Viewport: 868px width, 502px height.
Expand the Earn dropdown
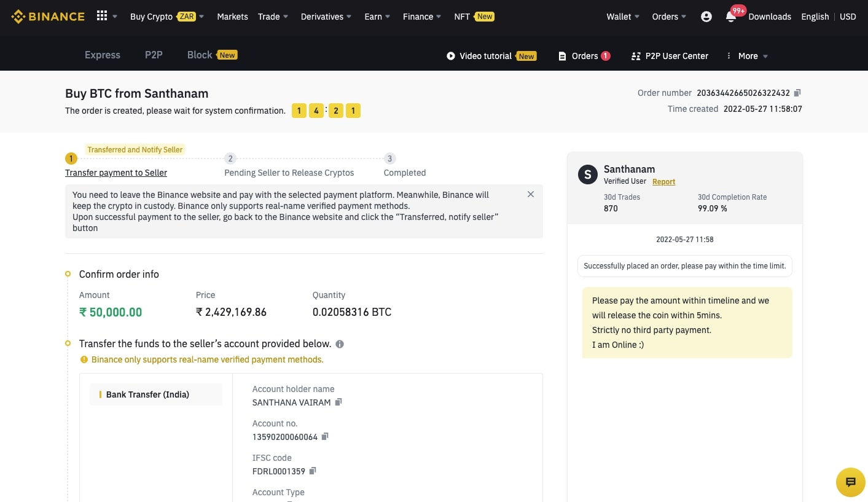click(x=377, y=17)
